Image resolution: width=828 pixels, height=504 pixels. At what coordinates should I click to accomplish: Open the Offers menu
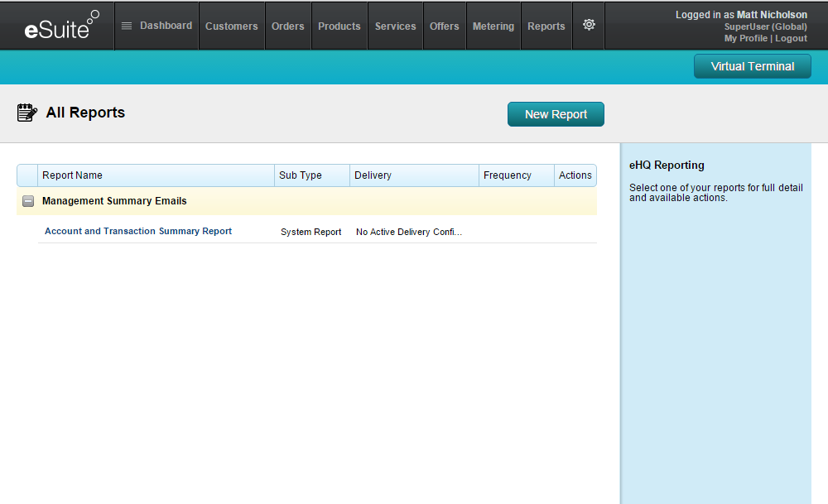444,26
